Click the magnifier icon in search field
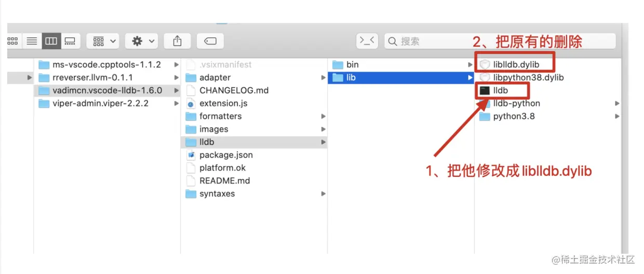The height and width of the screenshot is (274, 644). [393, 42]
